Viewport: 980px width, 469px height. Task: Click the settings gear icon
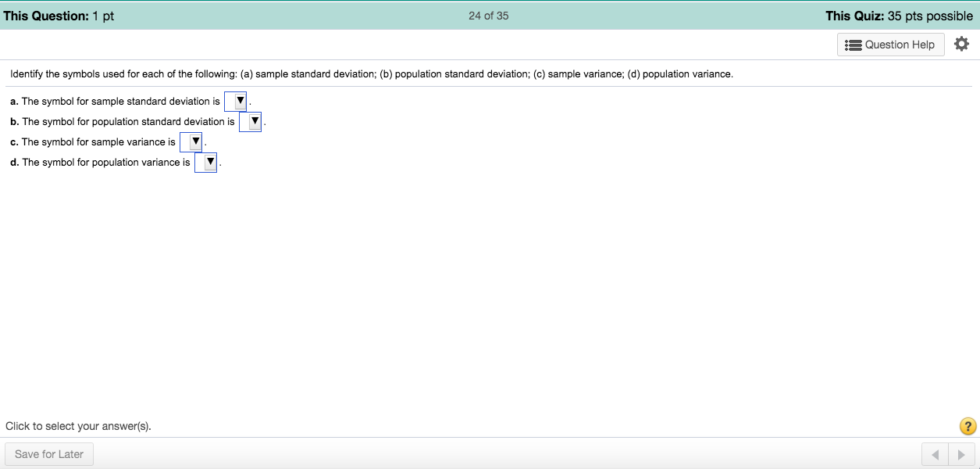click(x=961, y=44)
